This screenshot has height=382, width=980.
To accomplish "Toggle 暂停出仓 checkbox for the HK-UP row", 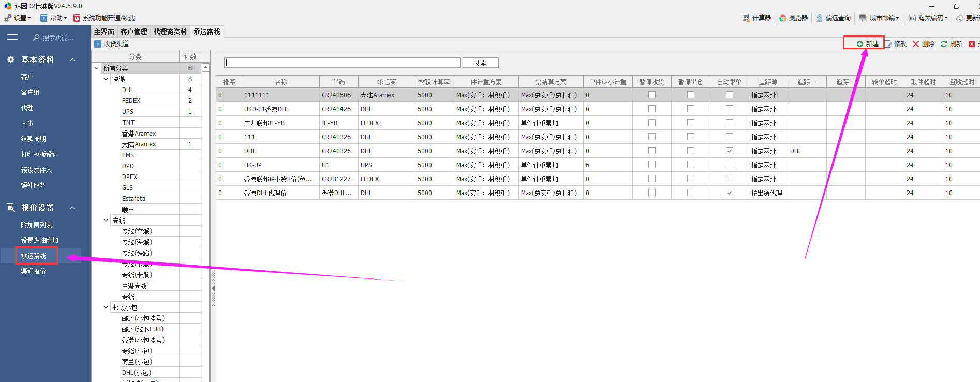I will click(691, 165).
